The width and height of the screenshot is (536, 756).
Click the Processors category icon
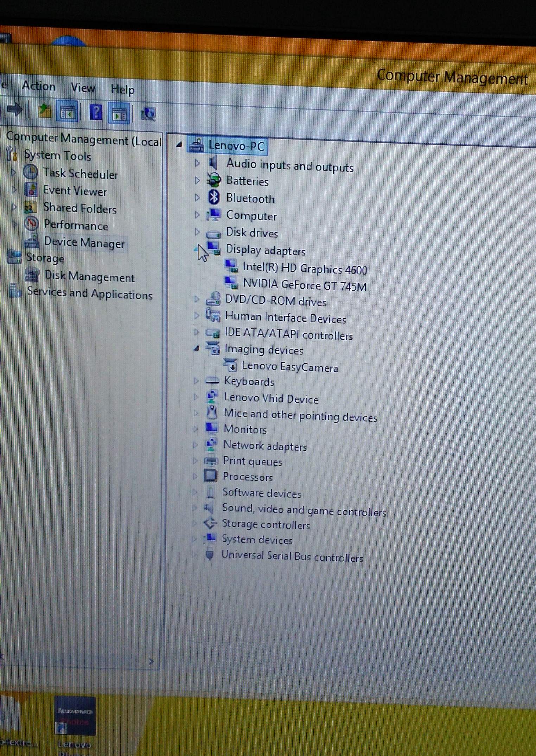(210, 476)
